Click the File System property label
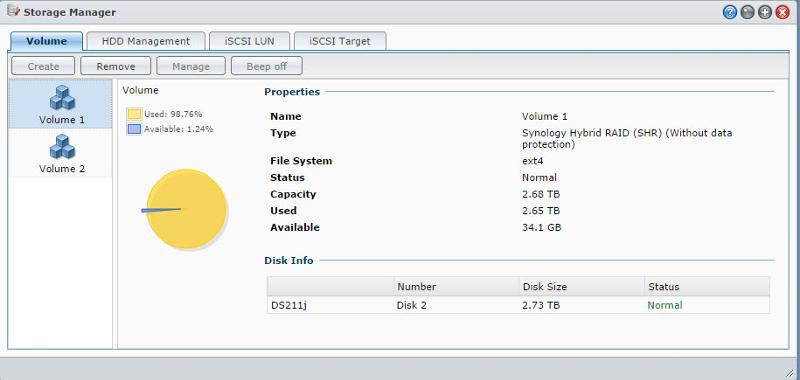This screenshot has height=380, width=800. [301, 161]
